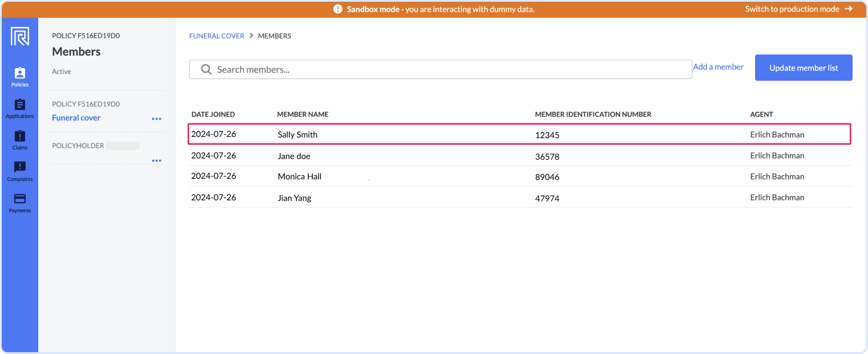This screenshot has width=868, height=354.
Task: Click the sandbox mode warning icon
Action: tap(339, 9)
